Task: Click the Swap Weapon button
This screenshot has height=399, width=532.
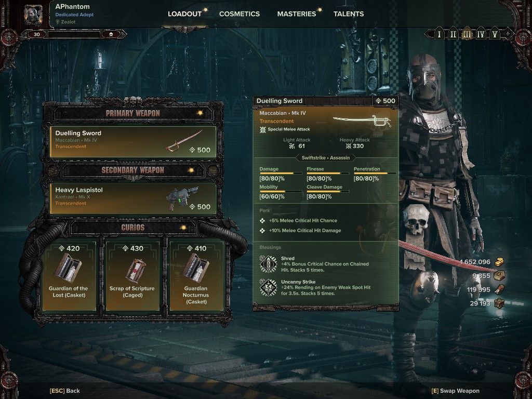Action: click(455, 391)
